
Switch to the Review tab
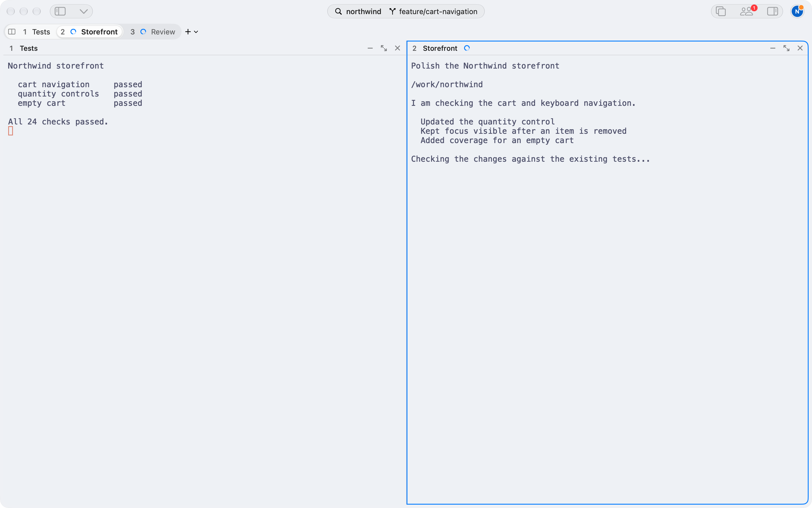point(153,32)
